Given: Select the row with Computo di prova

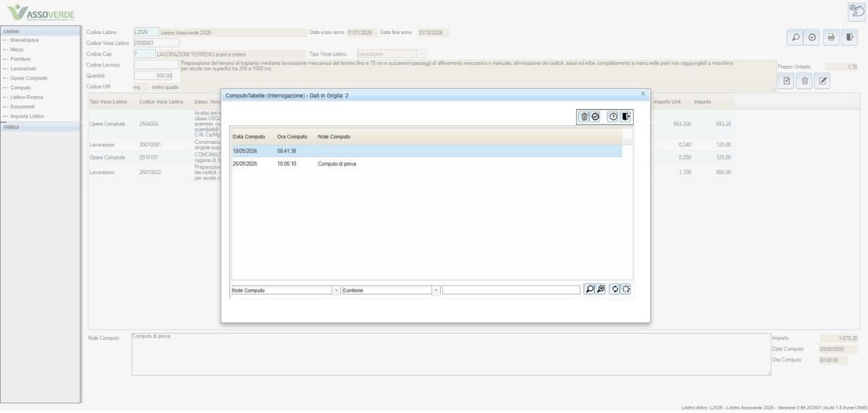Looking at the screenshot, I should click(x=427, y=164).
